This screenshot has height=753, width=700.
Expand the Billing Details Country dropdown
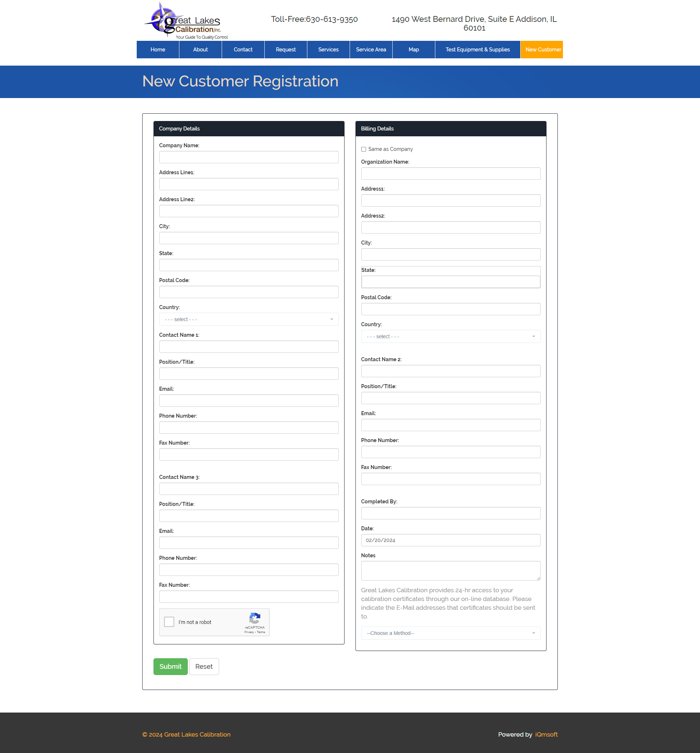coord(450,336)
